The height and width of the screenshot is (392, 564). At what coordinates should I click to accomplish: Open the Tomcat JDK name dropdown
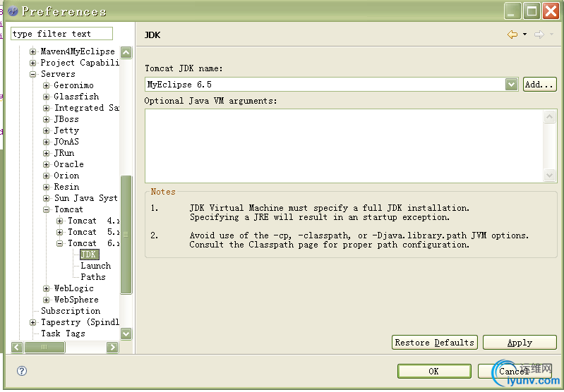point(511,85)
